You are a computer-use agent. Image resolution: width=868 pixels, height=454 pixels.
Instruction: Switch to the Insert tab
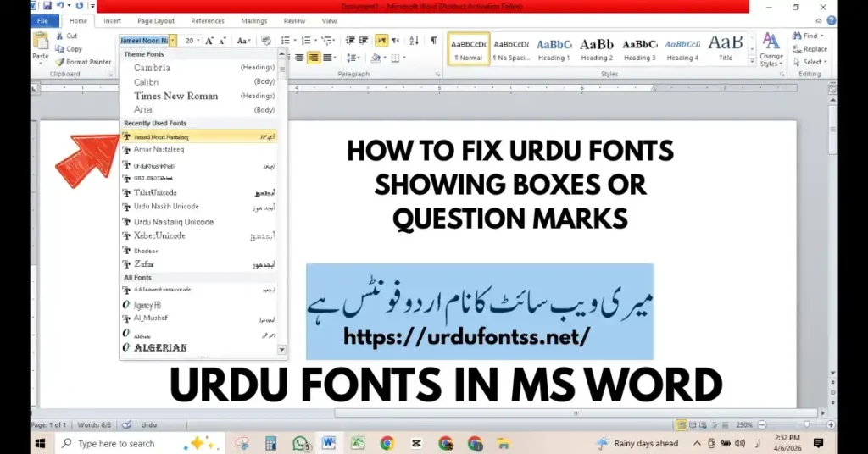pyautogui.click(x=112, y=21)
